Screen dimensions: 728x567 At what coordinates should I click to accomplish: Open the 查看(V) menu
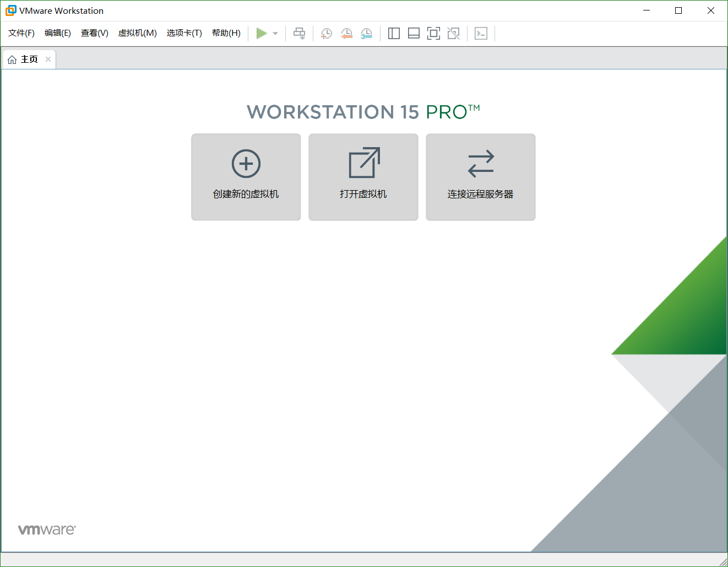coord(95,33)
